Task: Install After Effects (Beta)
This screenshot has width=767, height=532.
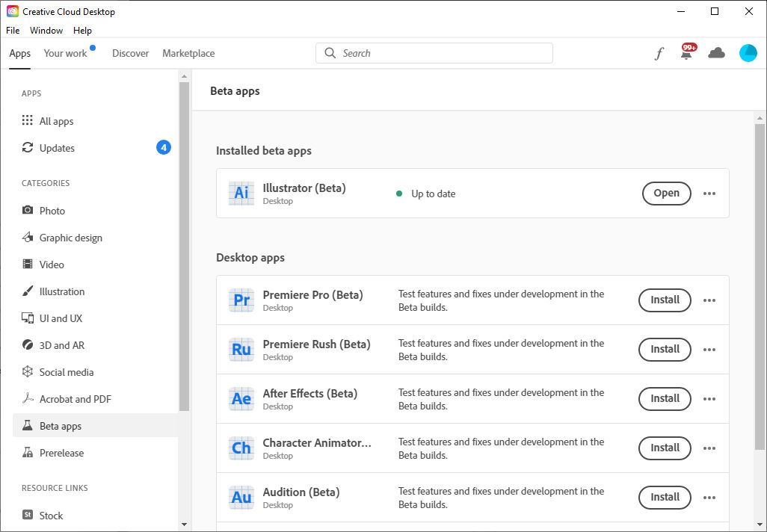Action: (x=665, y=399)
